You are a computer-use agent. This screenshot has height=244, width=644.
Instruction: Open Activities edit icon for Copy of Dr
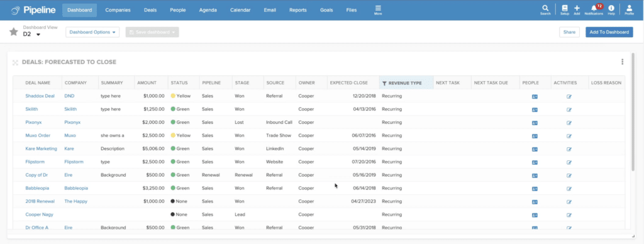[569, 175]
